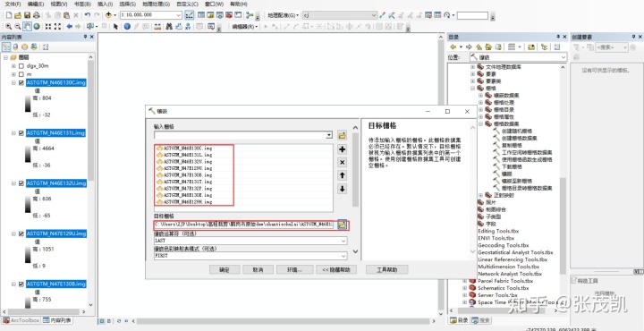The image size is (644, 331).
Task: Click the Open document folder icon
Action: pos(18,15)
